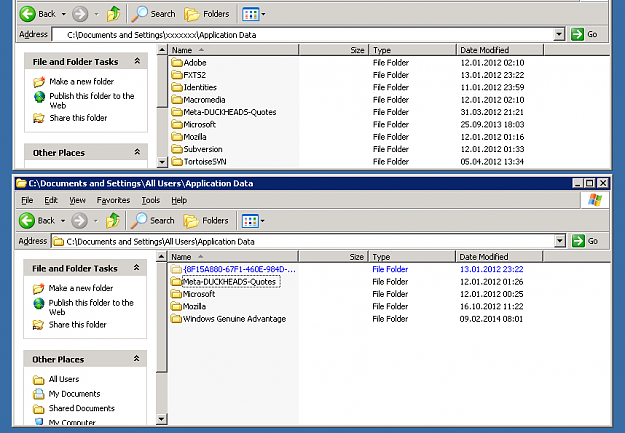Click Back arrow in All Users window
Viewport: 625px width, 433px height.
coord(27,220)
